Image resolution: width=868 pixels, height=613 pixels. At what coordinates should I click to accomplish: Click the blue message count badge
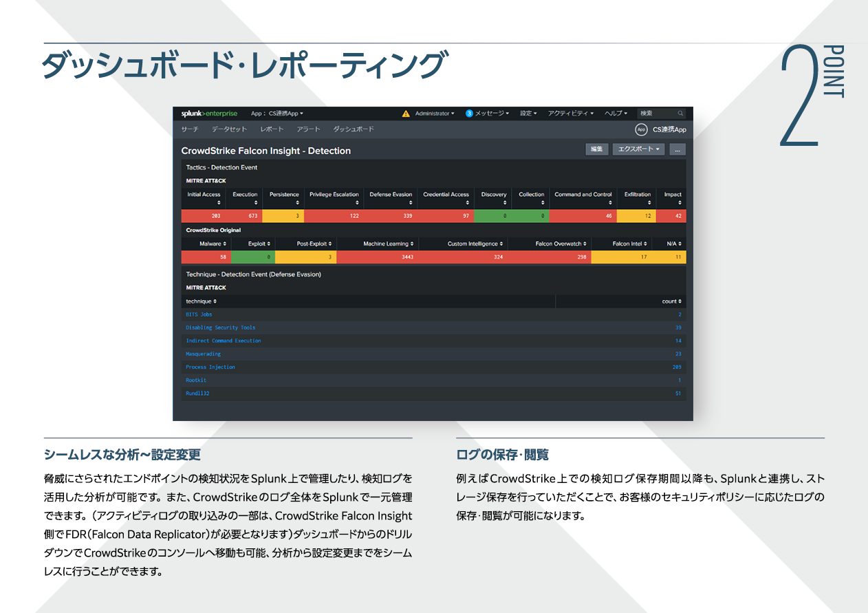coord(469,114)
